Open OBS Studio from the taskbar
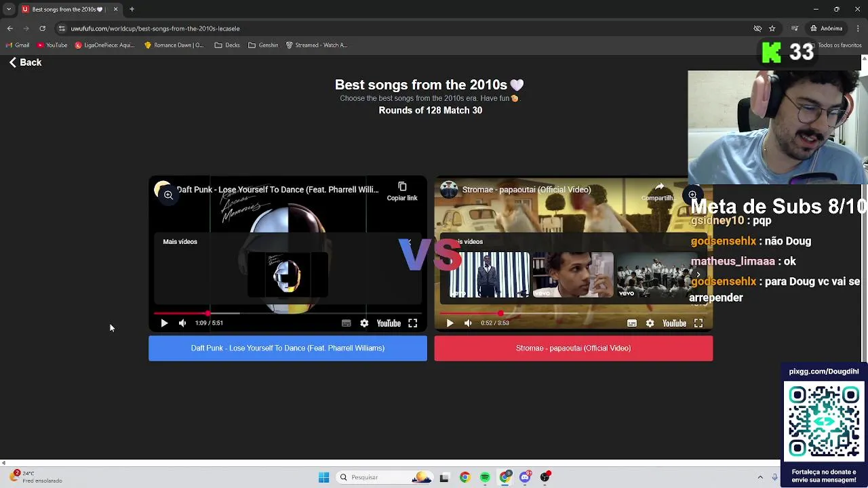 tap(545, 477)
